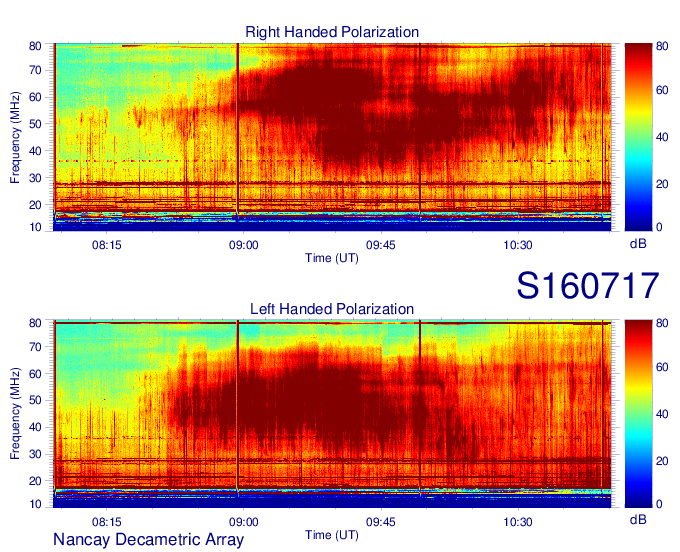Click the 60 MHz tick of Left Handed frequency axis
The image size is (680, 552).
point(35,374)
